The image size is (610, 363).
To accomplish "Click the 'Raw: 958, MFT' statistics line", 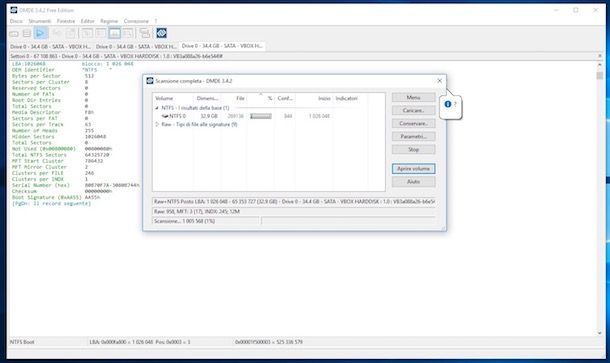I will pos(294,211).
